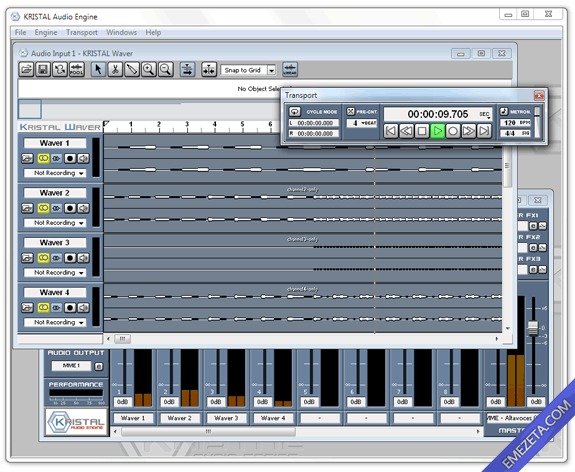Save project with the floppy disk icon
This screenshot has height=472, width=575.
tap(43, 69)
